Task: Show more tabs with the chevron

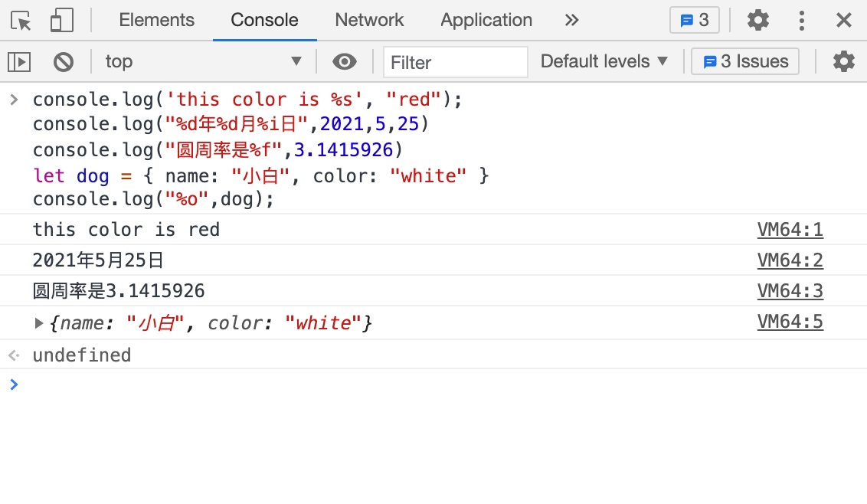Action: [571, 21]
